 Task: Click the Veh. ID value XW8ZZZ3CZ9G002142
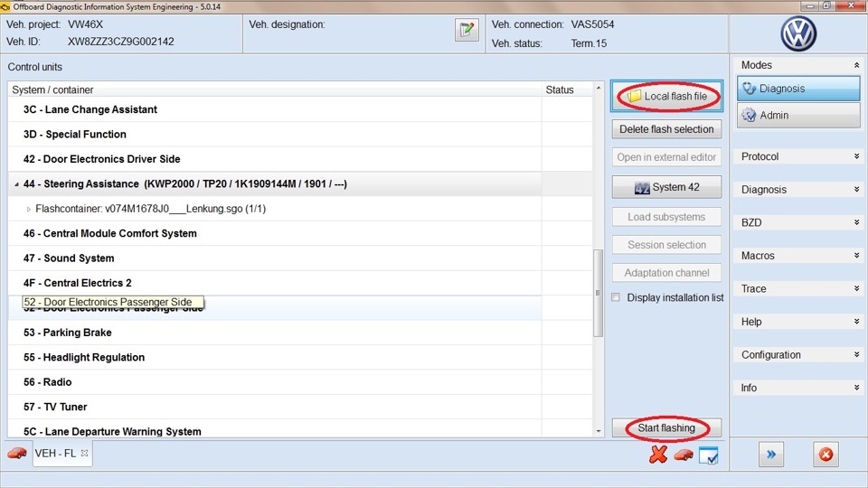coord(120,42)
